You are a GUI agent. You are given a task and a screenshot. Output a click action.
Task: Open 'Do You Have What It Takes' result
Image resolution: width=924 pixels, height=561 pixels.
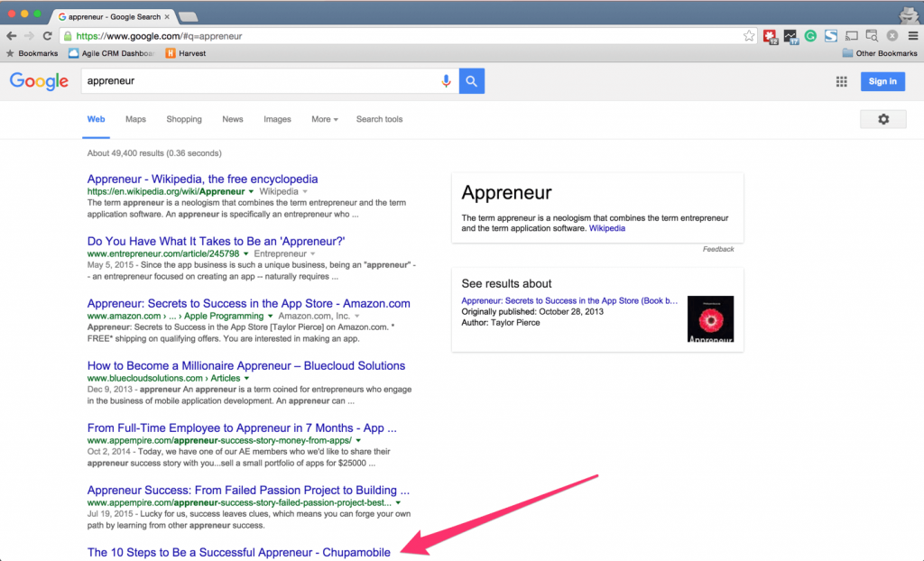[x=217, y=241]
